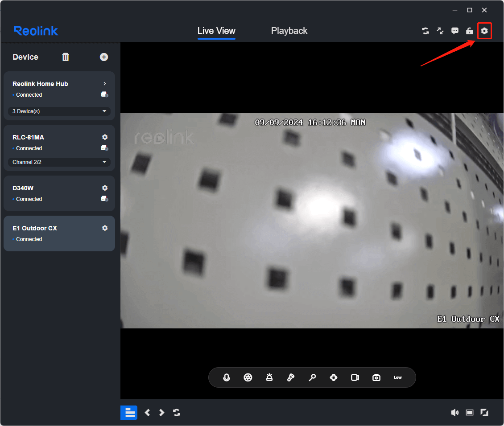Open the image aperture settings icon
This screenshot has width=504, height=426.
click(248, 377)
